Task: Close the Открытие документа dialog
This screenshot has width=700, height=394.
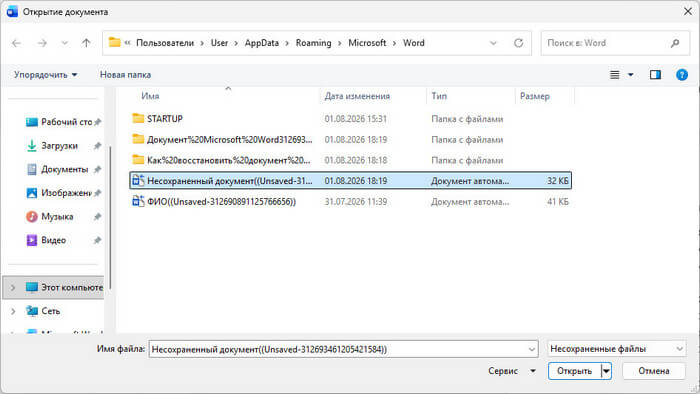Action: click(x=688, y=12)
